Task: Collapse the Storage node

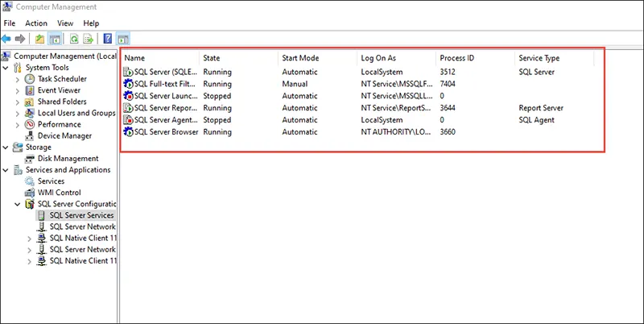Action: 6,147
